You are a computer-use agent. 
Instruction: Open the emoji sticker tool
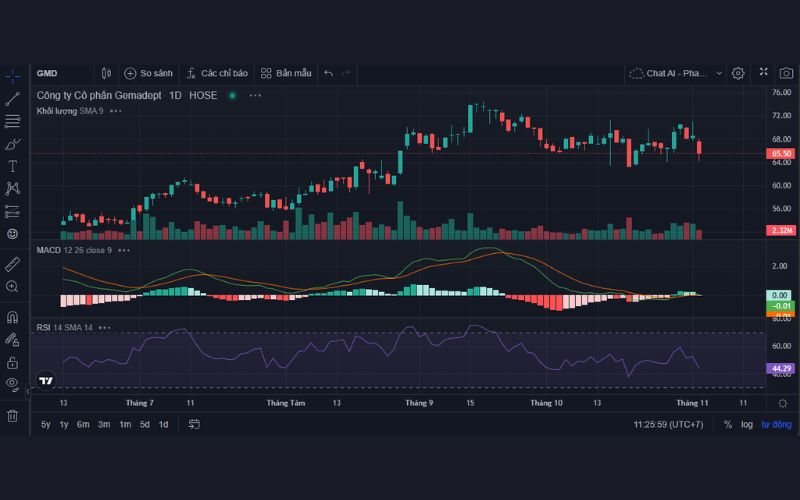pos(13,233)
